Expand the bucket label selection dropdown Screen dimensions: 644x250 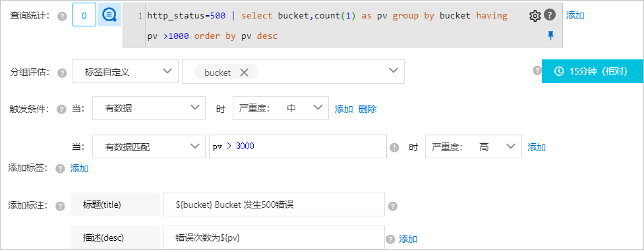(x=293, y=71)
